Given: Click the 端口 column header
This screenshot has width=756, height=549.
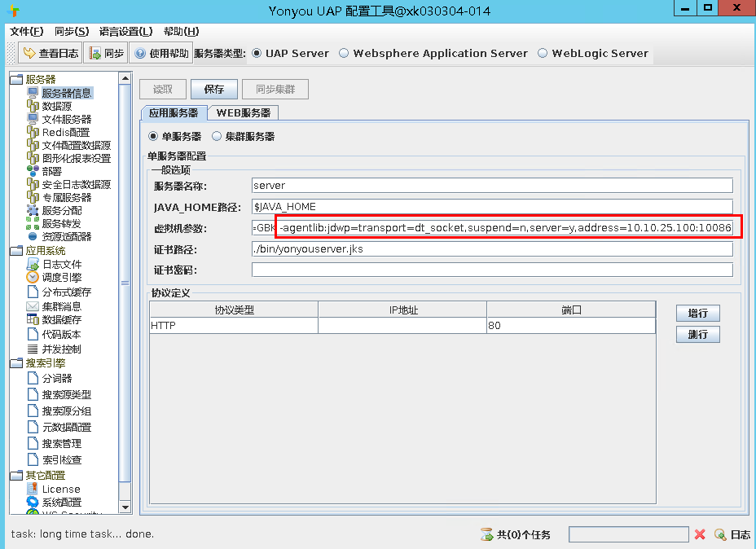Looking at the screenshot, I should (x=571, y=310).
